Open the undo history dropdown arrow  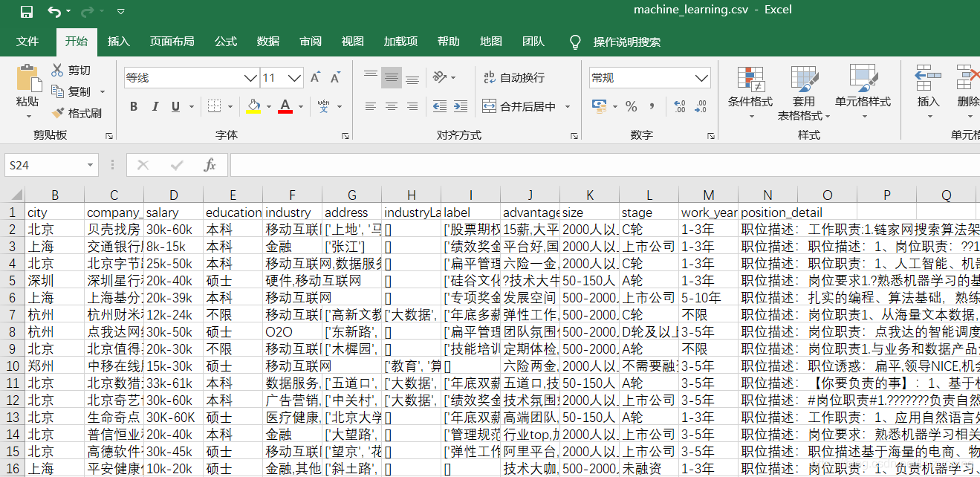tap(68, 11)
